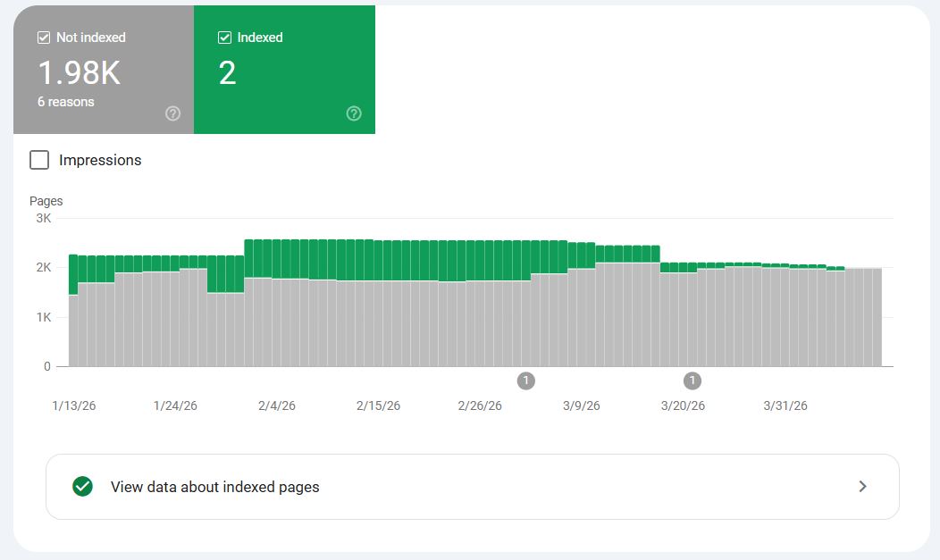Open help icon on Not indexed card
Viewport: 940px width, 560px height.
pyautogui.click(x=173, y=113)
